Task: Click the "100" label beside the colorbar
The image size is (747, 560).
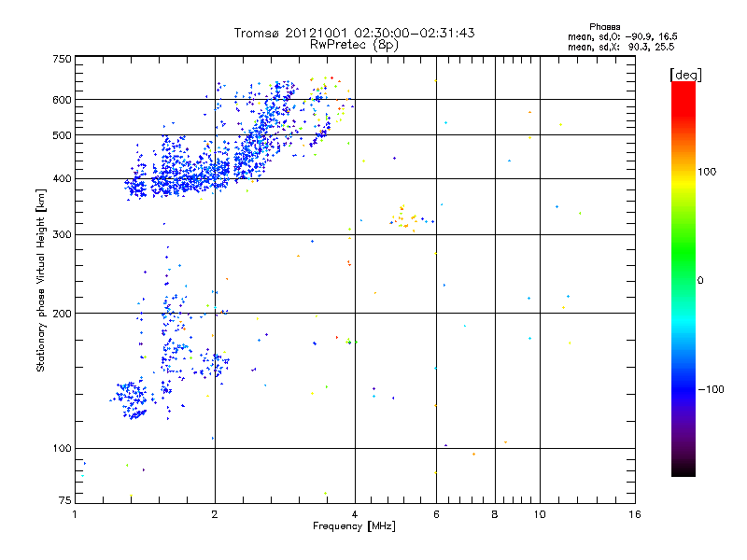Action: tap(707, 172)
